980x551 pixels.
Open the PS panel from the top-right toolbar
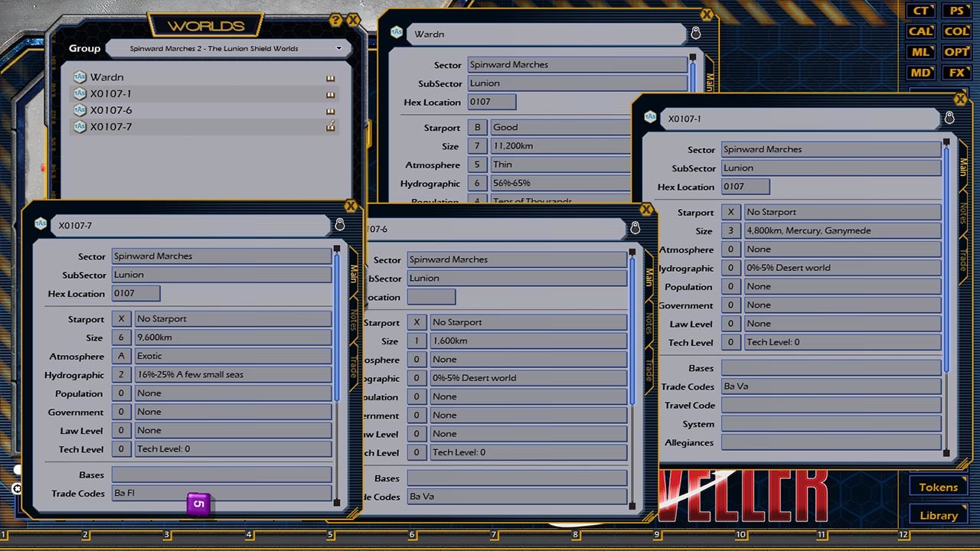point(955,11)
